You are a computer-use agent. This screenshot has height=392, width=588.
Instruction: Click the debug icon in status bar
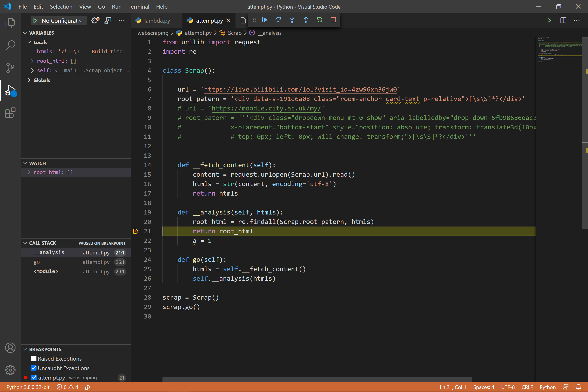click(88, 387)
